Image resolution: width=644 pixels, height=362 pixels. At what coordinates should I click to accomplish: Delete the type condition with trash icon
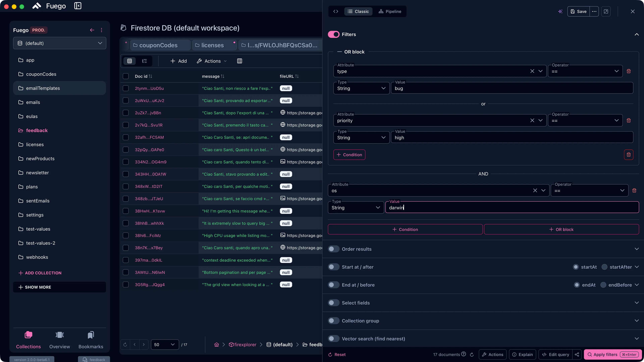point(629,71)
